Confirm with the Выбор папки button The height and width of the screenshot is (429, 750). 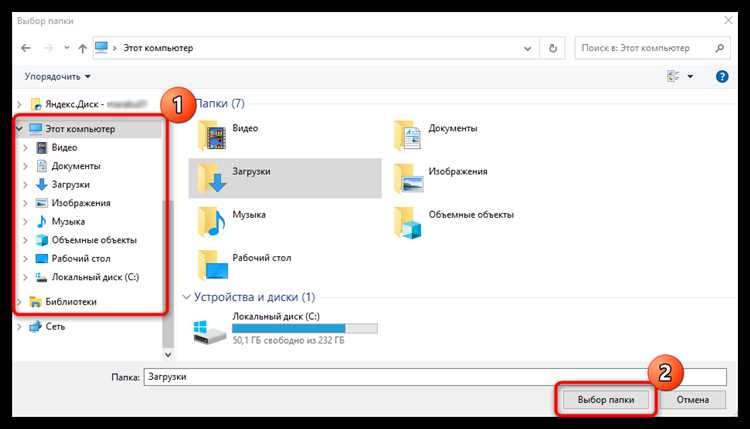pyautogui.click(x=606, y=399)
